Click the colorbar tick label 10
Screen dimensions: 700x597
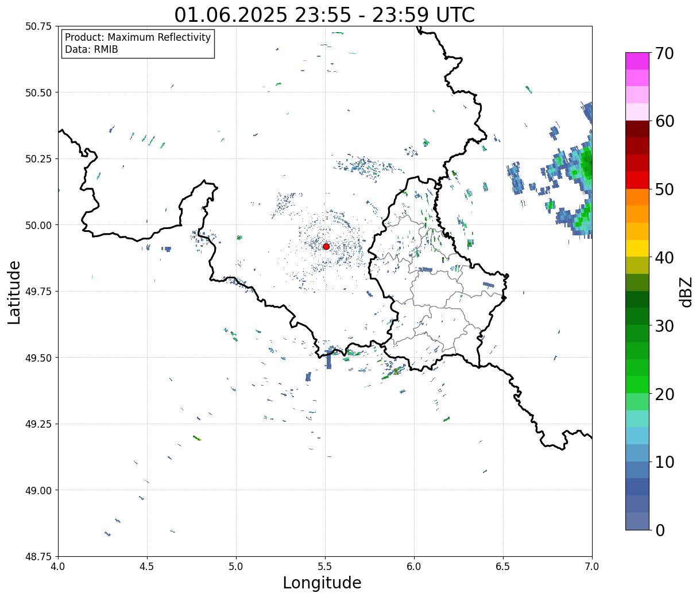pyautogui.click(x=664, y=462)
